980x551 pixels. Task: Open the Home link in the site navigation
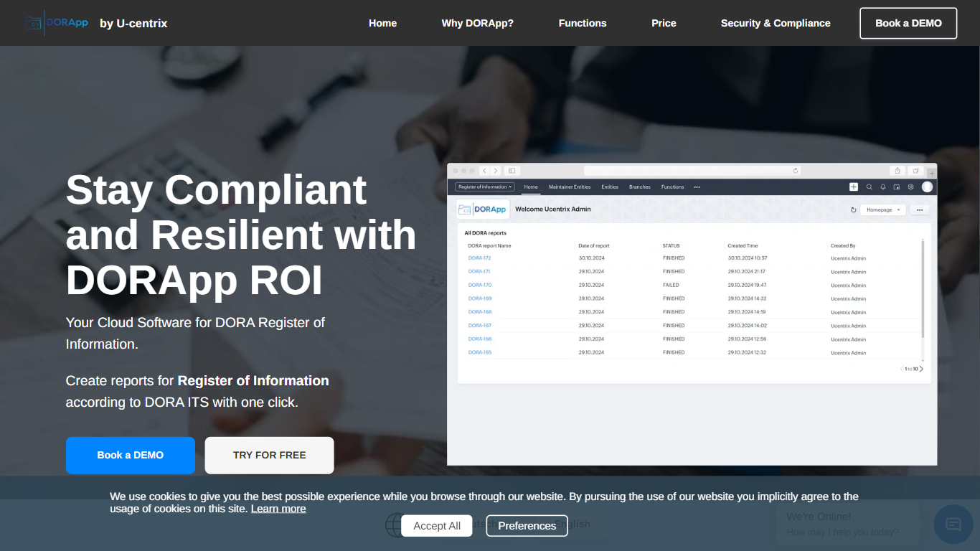click(x=382, y=23)
